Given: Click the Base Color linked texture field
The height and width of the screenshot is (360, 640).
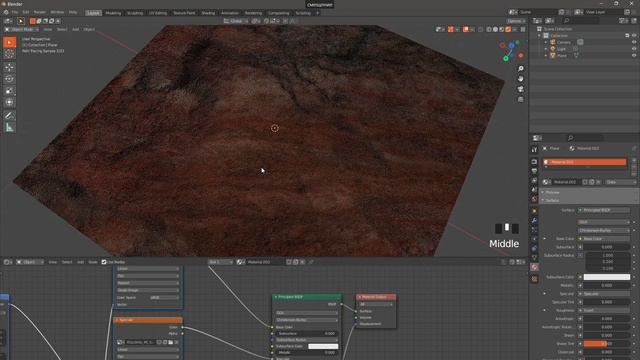Looking at the screenshot, I should click(604, 239).
